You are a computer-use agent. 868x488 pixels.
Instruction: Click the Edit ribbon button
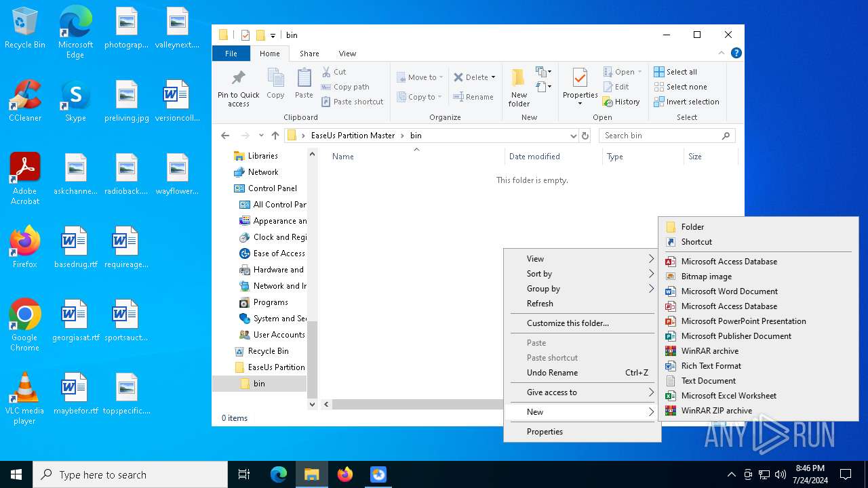pos(616,87)
